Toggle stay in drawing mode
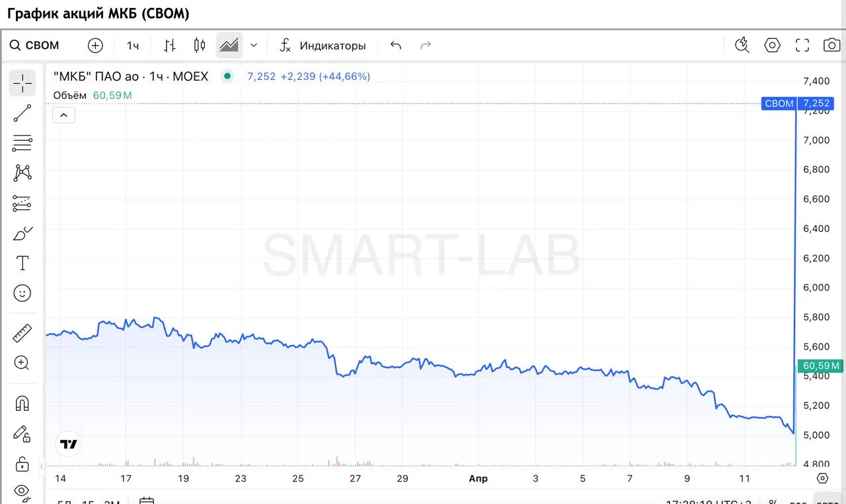846x504 pixels. point(22,433)
